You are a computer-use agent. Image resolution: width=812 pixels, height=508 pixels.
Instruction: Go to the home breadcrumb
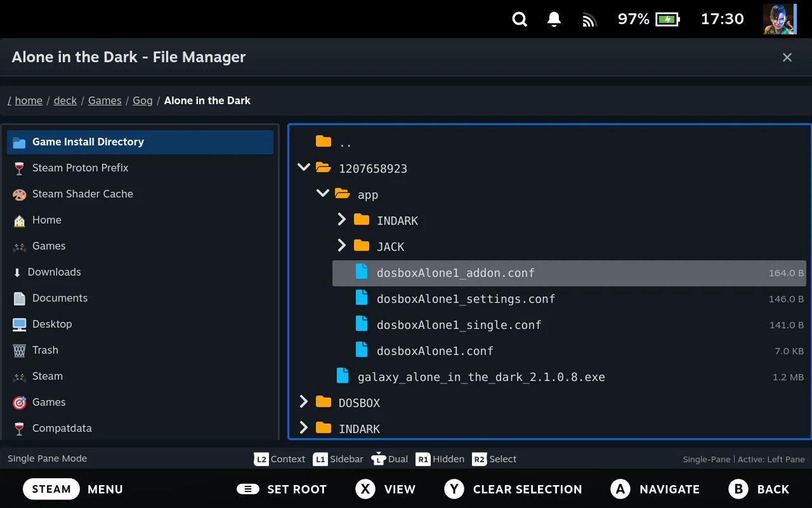pos(29,100)
